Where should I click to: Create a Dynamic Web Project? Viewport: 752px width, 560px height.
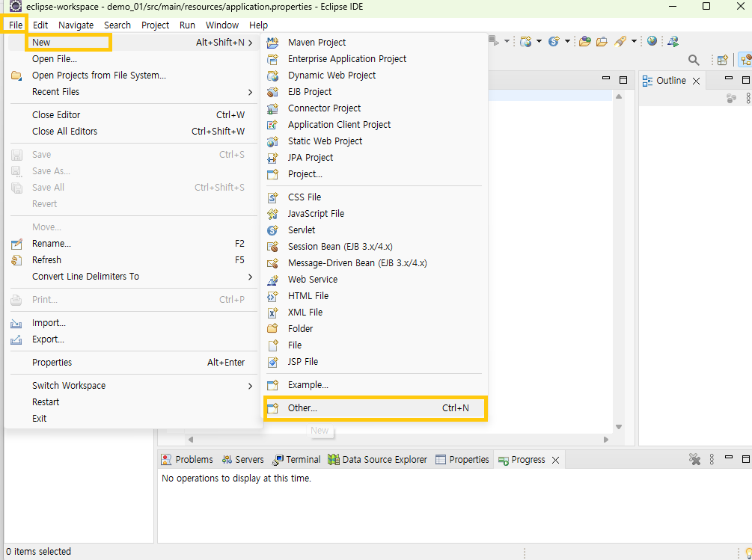coord(375,76)
